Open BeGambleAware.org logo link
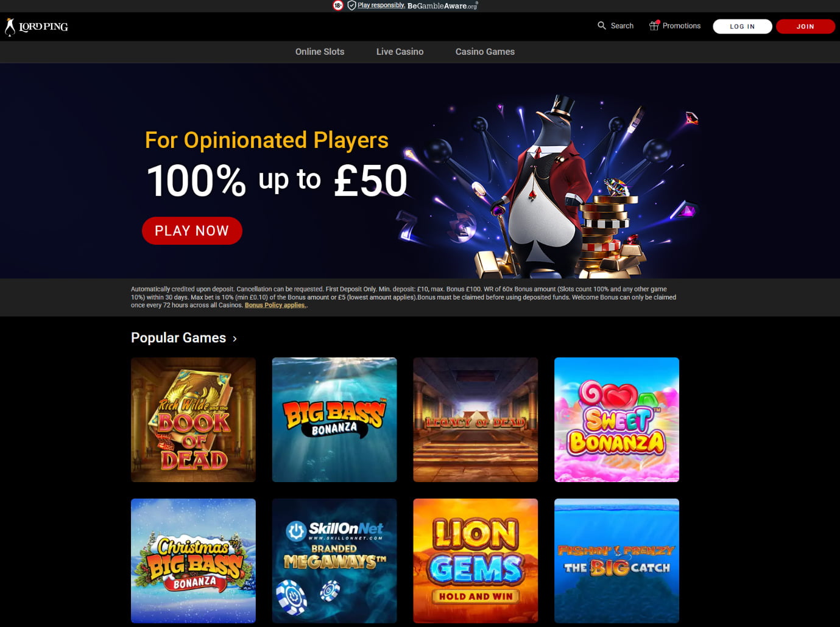840x627 pixels. click(443, 6)
